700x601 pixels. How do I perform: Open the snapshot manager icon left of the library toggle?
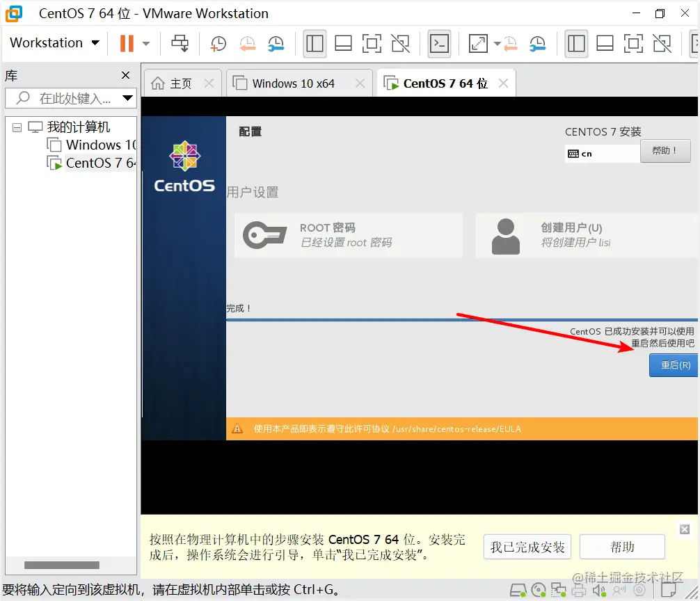(x=276, y=43)
